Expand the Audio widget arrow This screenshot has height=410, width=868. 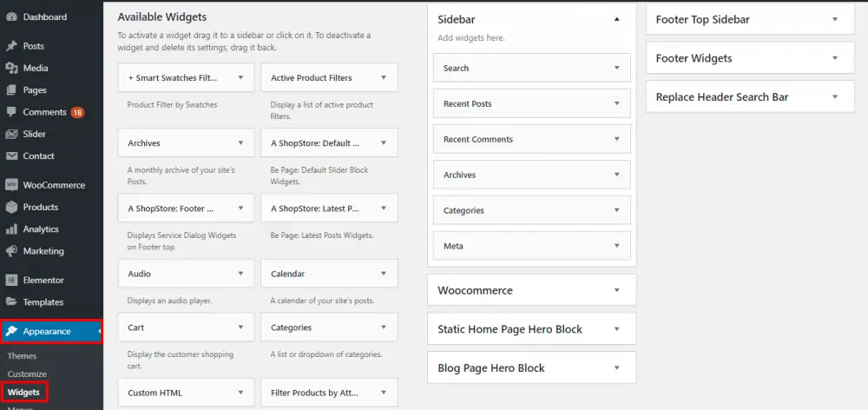(240, 274)
